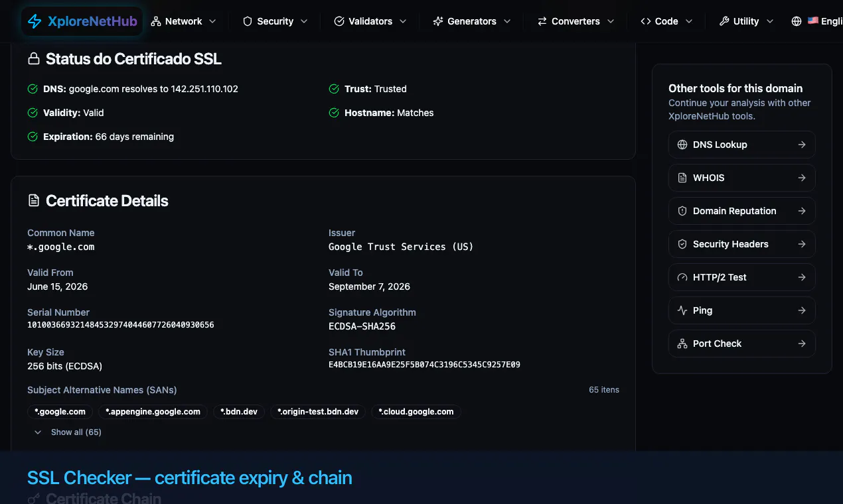Expand the Generators dropdown chevron
The height and width of the screenshot is (504, 843).
point(507,21)
